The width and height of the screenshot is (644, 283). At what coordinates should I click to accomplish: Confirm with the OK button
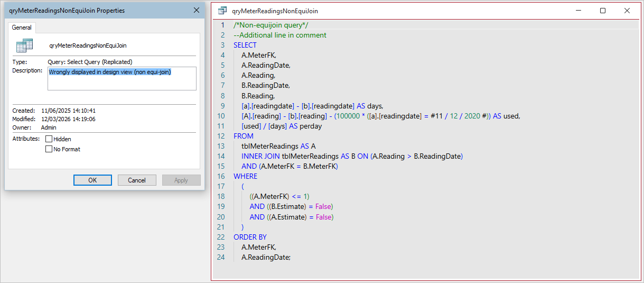coord(92,180)
